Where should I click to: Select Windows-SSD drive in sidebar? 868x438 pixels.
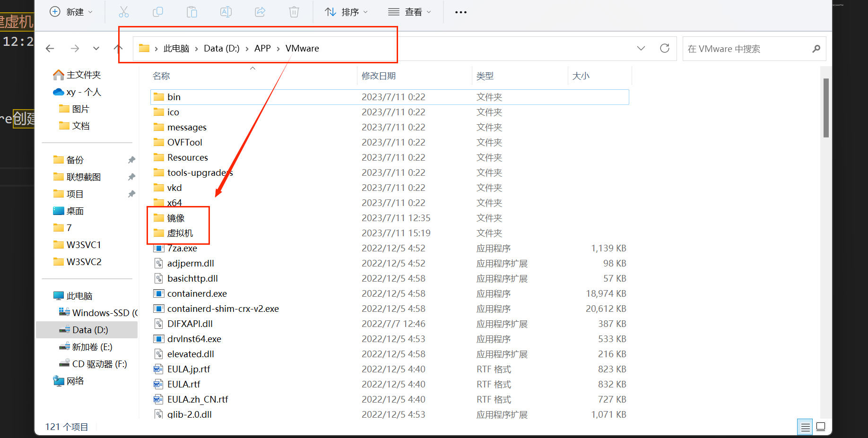[98, 313]
